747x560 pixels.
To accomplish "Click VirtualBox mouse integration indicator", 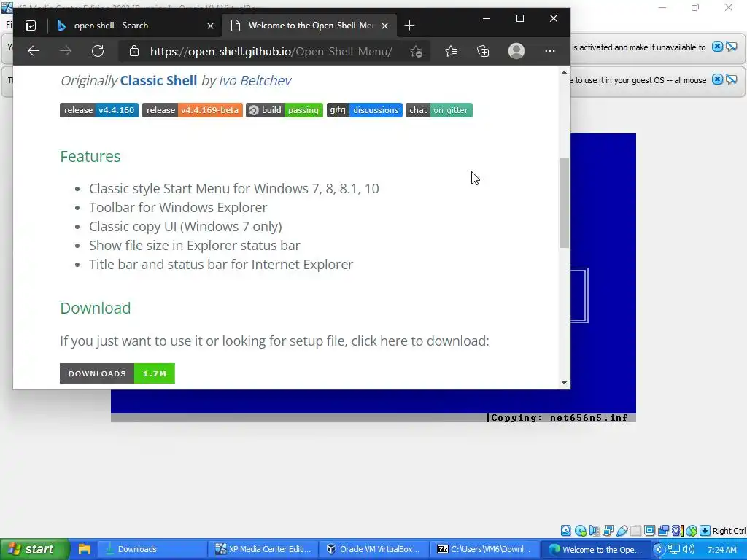I will 692,531.
